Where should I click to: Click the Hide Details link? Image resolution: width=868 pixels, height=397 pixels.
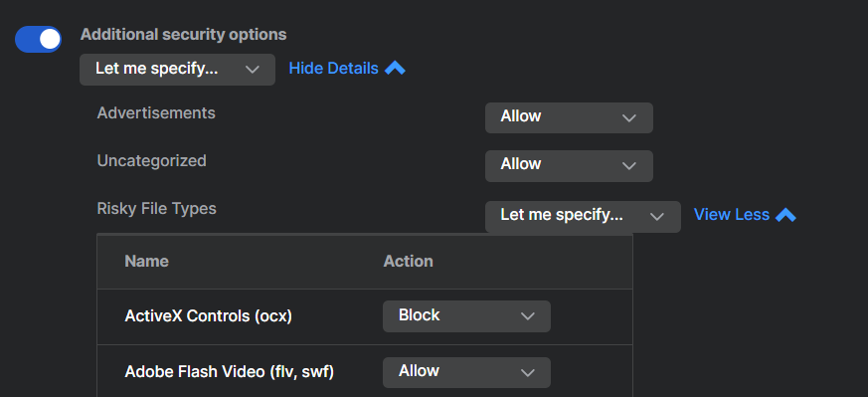(x=347, y=69)
